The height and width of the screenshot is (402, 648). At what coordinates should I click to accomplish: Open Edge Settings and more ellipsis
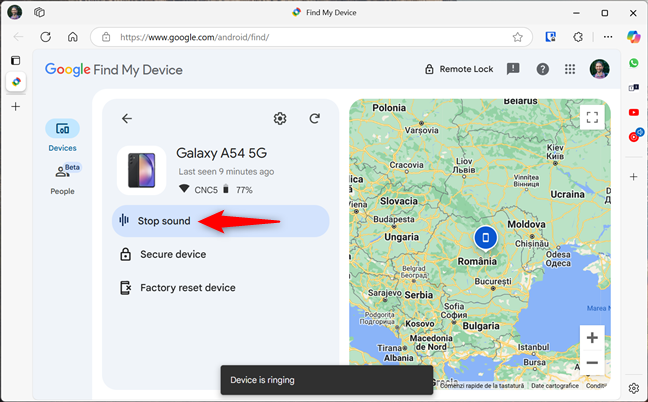pos(608,37)
